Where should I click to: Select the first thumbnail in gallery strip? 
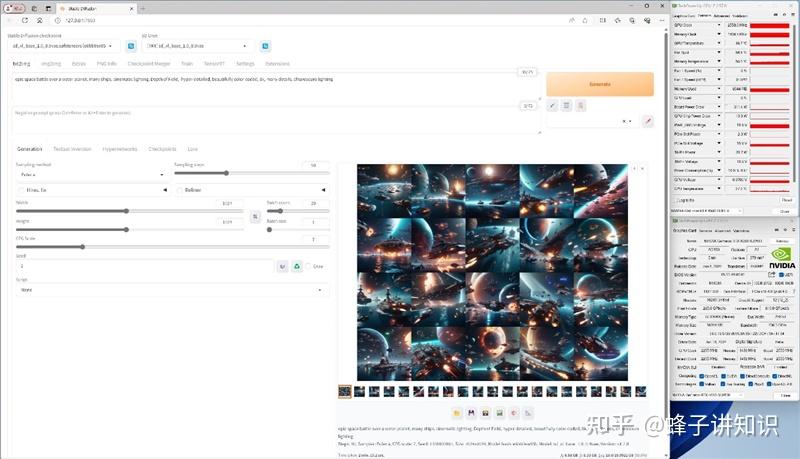344,392
